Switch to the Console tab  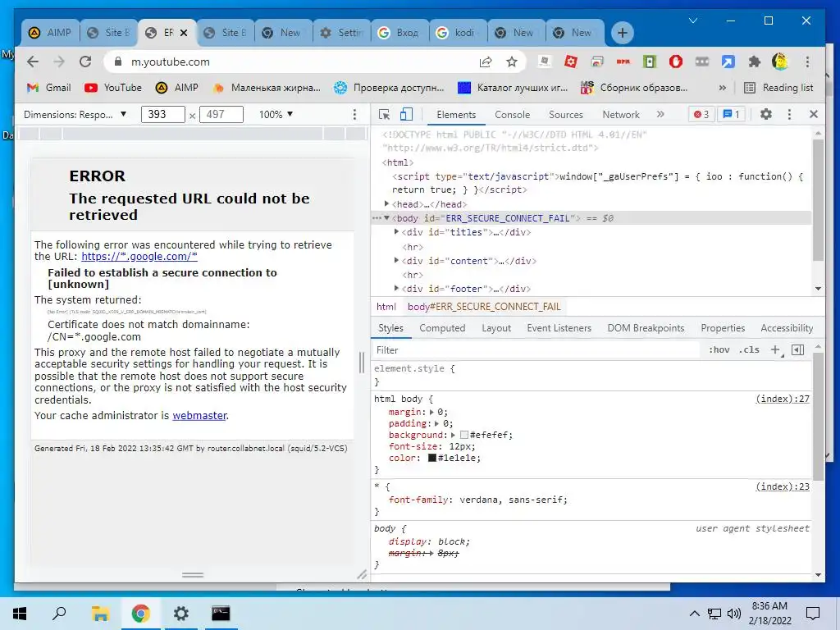(512, 115)
